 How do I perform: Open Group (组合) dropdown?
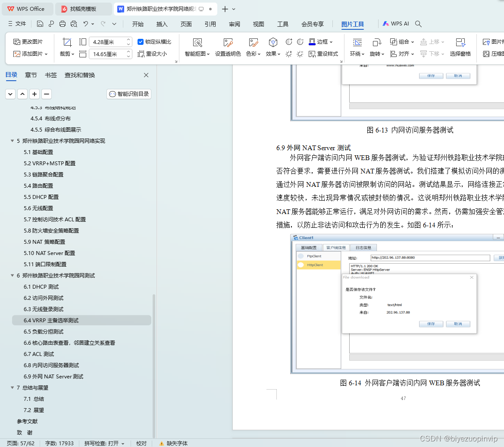tap(402, 42)
